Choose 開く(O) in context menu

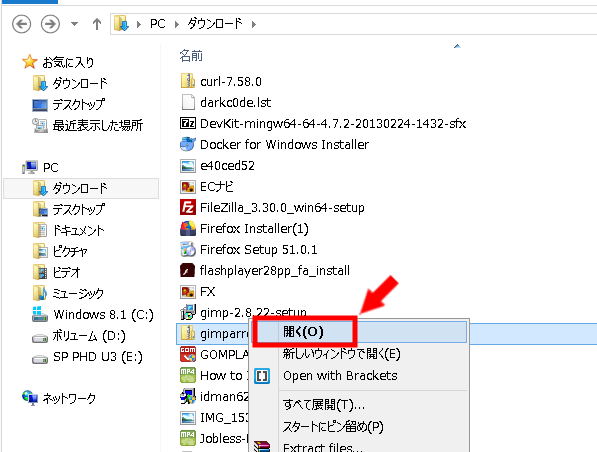[x=359, y=332]
